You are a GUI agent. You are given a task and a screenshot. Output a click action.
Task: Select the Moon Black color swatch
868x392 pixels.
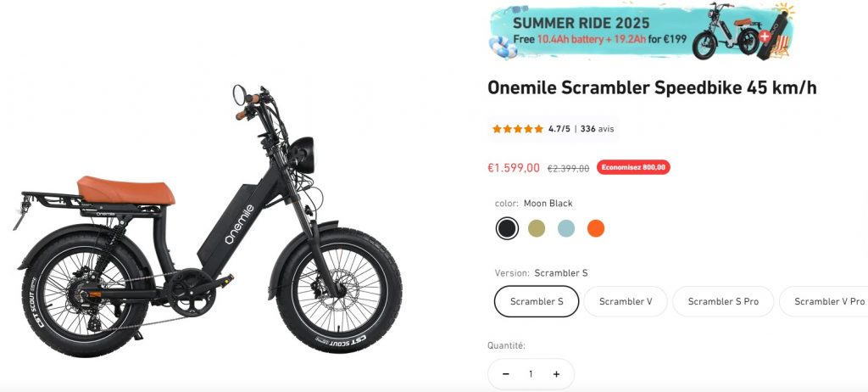pyautogui.click(x=507, y=228)
